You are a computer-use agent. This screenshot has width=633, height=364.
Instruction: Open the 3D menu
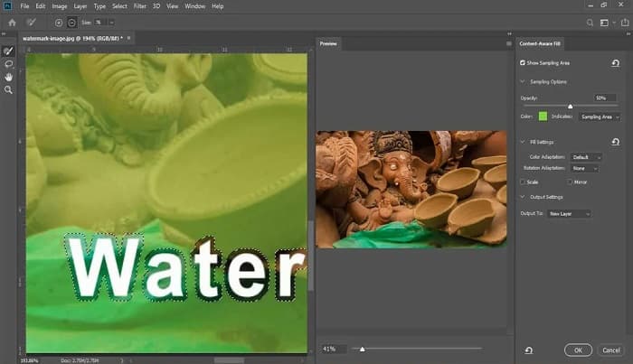click(156, 6)
